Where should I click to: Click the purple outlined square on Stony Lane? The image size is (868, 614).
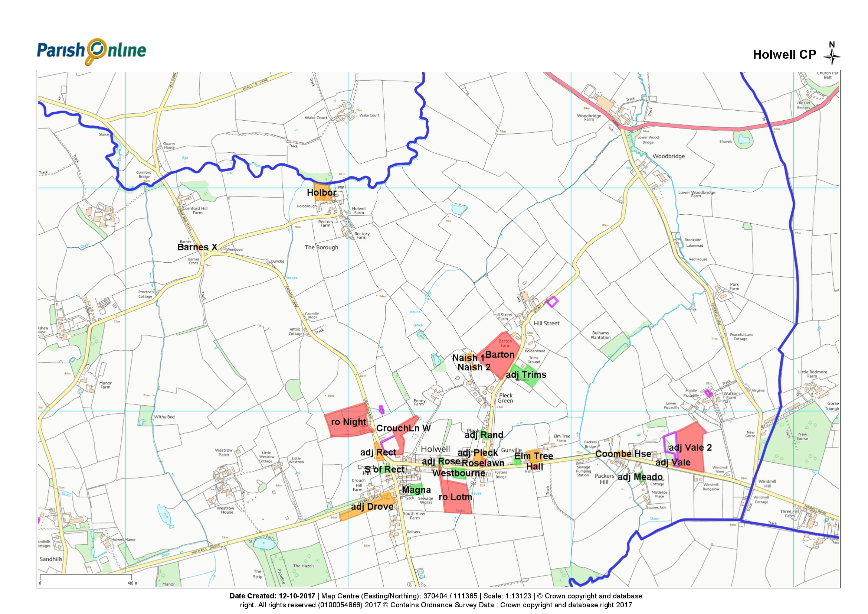pos(553,302)
